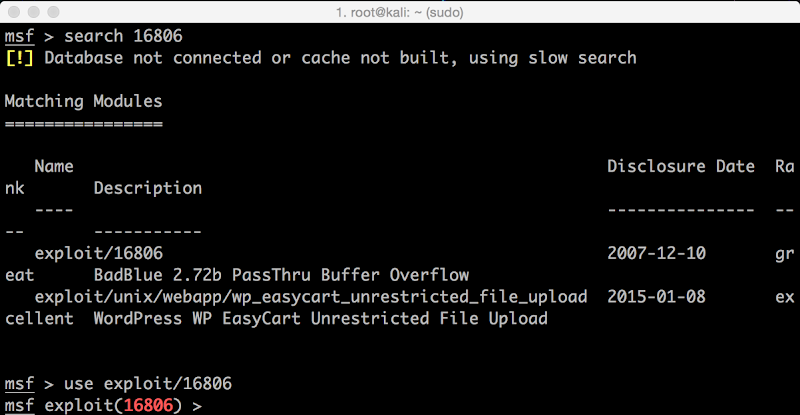
Task: Click the wp_easycart_unrestricted_file_upload module path
Action: [311, 297]
